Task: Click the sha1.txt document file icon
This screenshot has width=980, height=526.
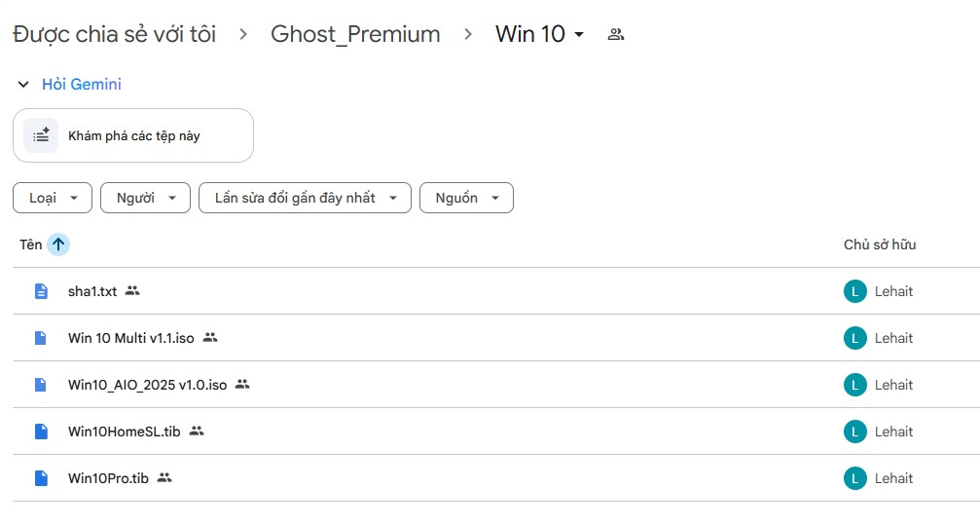Action: 41,291
